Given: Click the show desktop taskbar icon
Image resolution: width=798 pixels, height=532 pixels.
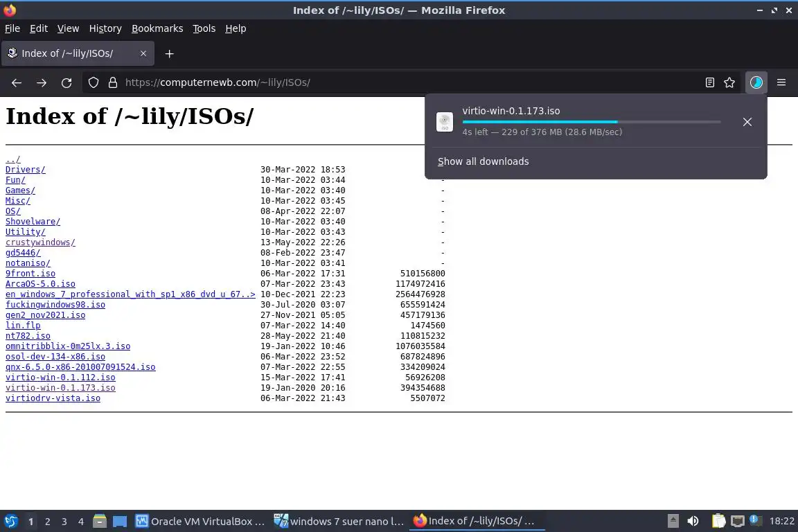Looking at the screenshot, I should 120,522.
